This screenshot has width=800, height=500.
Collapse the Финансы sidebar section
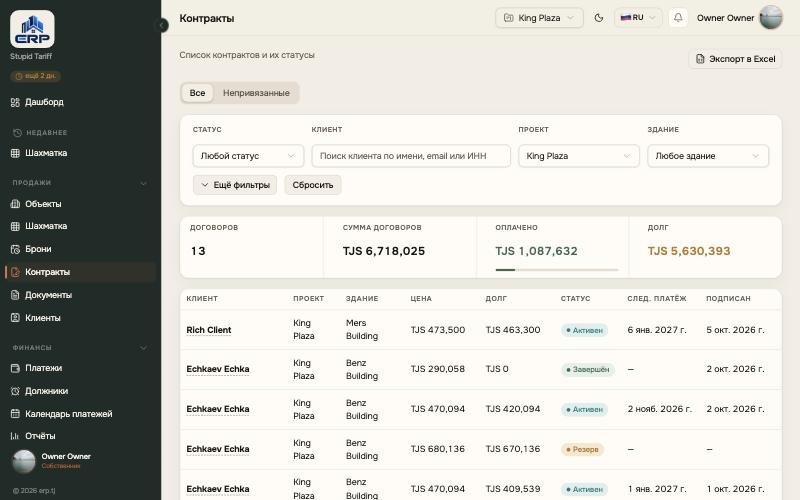pyautogui.click(x=143, y=348)
